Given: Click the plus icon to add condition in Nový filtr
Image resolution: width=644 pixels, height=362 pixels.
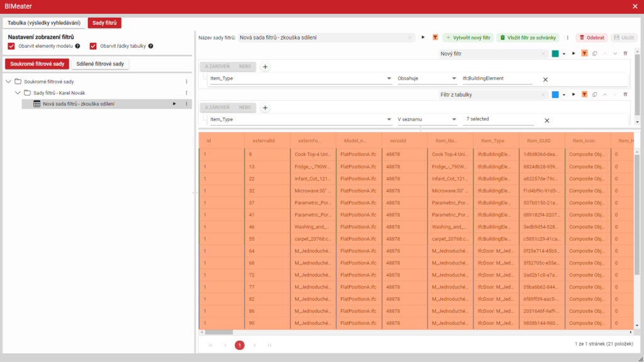Looking at the screenshot, I should 265,67.
